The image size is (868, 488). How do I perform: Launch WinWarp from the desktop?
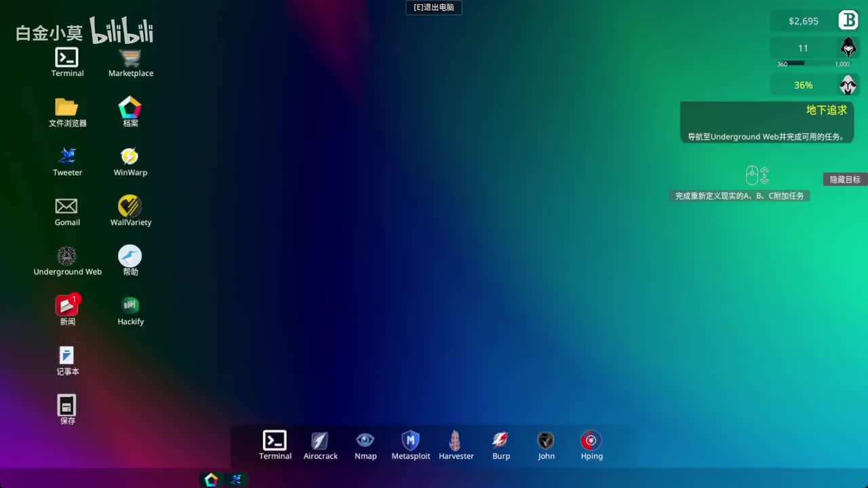tap(130, 157)
